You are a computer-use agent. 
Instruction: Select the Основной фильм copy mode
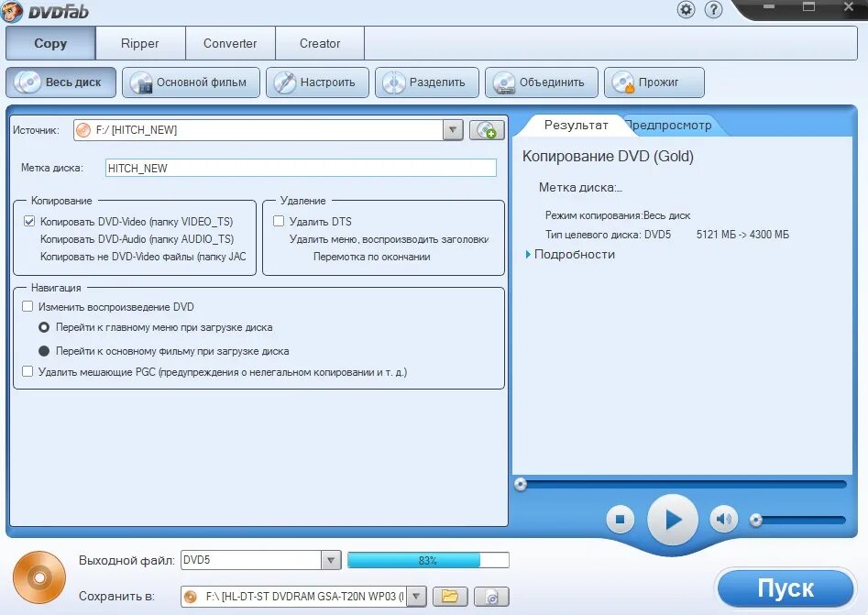(x=191, y=82)
